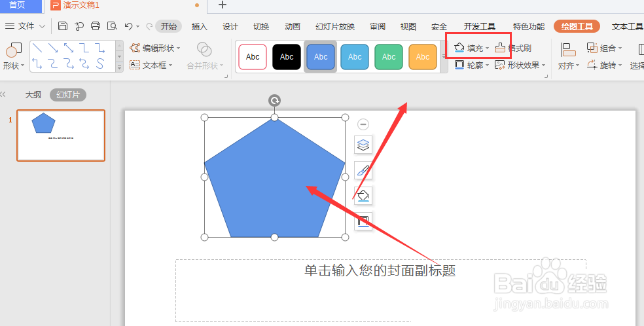
Task: Click the floating shape style brush icon
Action: pyautogui.click(x=363, y=170)
